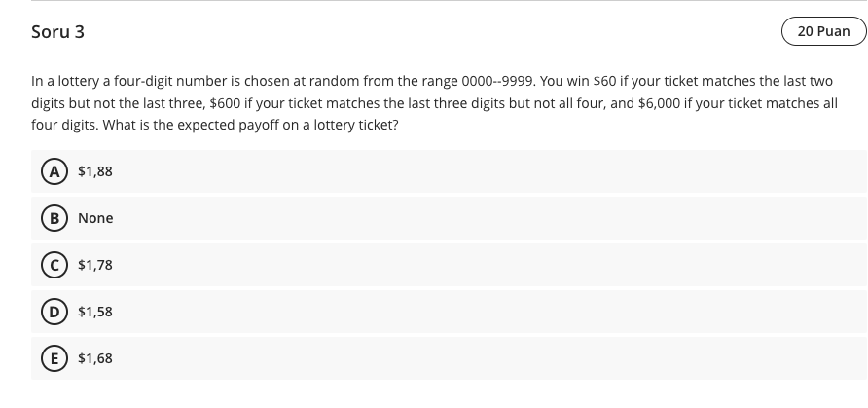Select the circled E answer option
The image size is (868, 408).
(54, 358)
